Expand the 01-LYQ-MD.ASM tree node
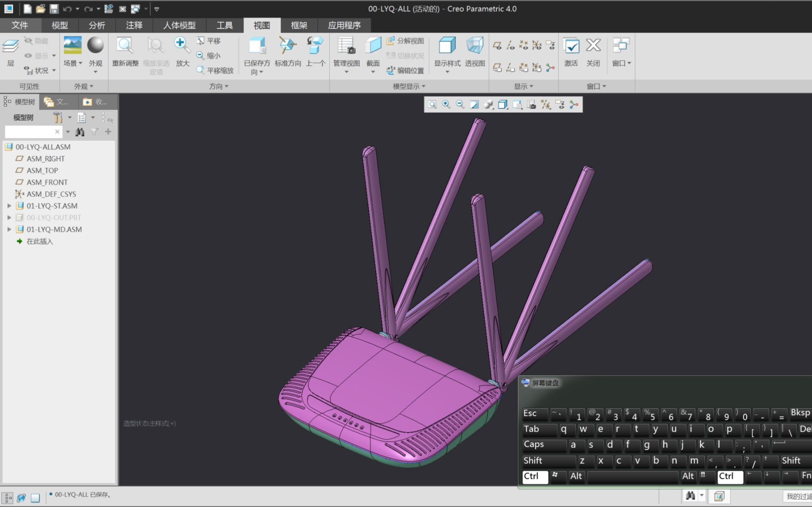Viewport: 812px width, 507px height. tap(9, 229)
